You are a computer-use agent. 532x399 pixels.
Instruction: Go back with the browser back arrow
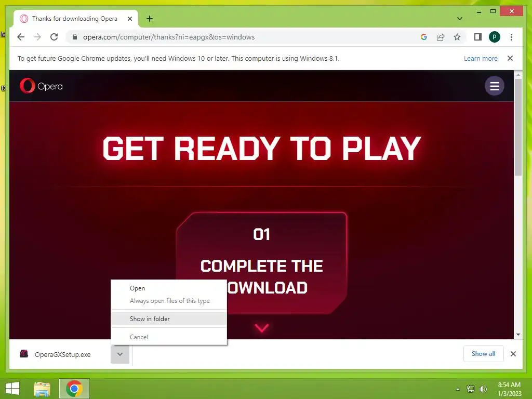tap(21, 37)
